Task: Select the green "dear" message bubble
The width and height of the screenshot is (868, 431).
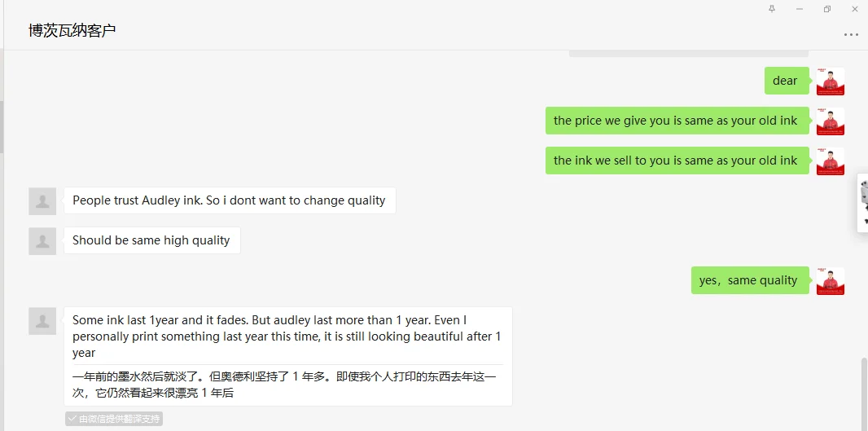Action: point(786,81)
